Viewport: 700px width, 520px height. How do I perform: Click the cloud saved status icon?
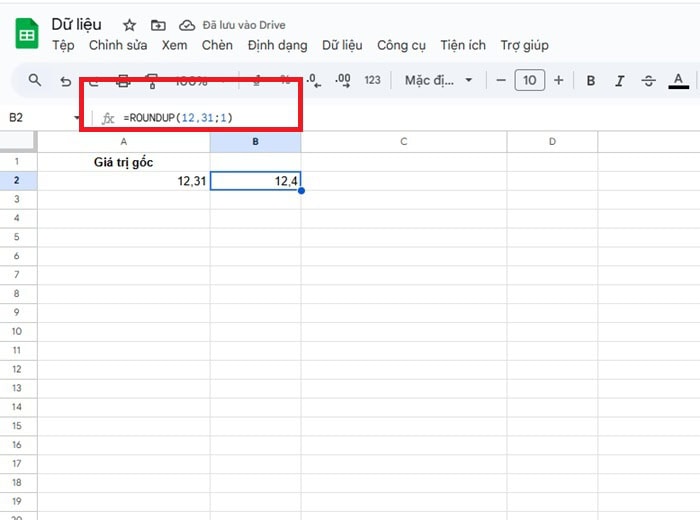(x=187, y=25)
